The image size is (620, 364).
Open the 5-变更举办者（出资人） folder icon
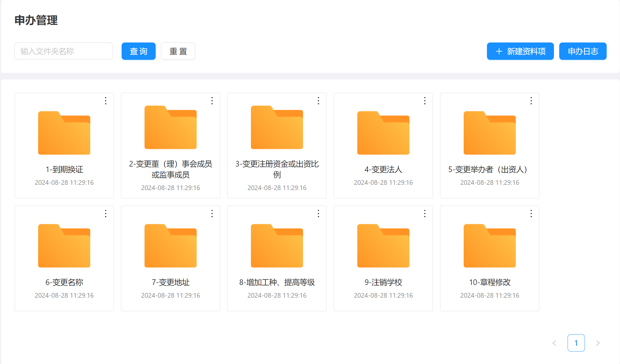(490, 133)
